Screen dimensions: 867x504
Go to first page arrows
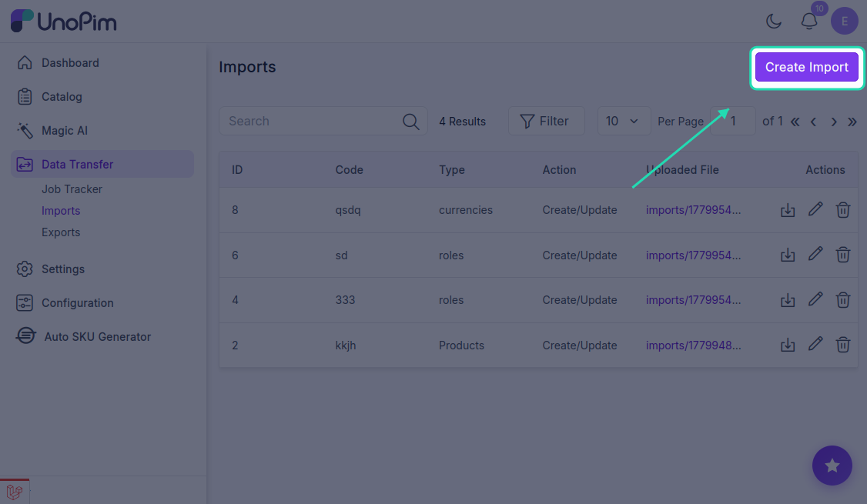click(x=795, y=122)
